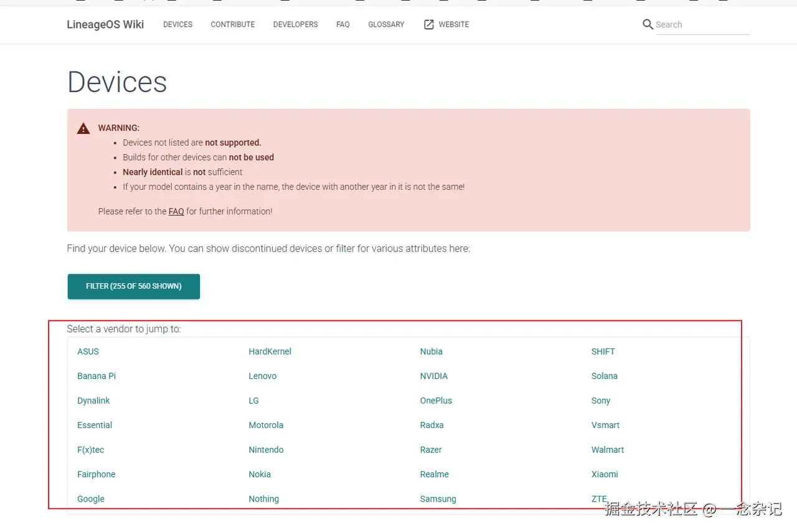
Task: Click the Devices page heading
Action: click(x=117, y=82)
